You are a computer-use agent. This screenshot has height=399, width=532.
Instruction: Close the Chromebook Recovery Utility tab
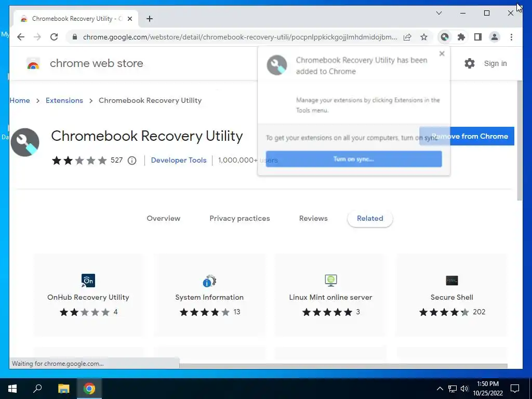(x=129, y=19)
